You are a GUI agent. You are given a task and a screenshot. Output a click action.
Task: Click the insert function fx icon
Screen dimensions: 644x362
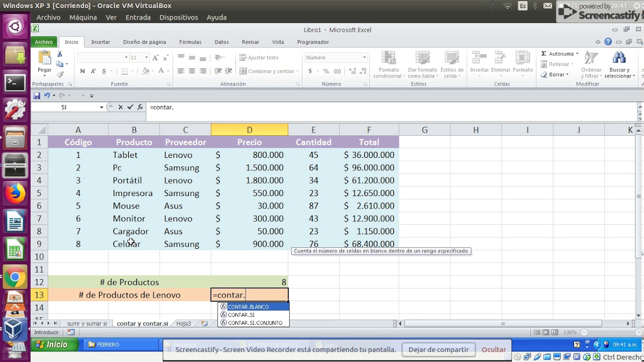coord(140,107)
